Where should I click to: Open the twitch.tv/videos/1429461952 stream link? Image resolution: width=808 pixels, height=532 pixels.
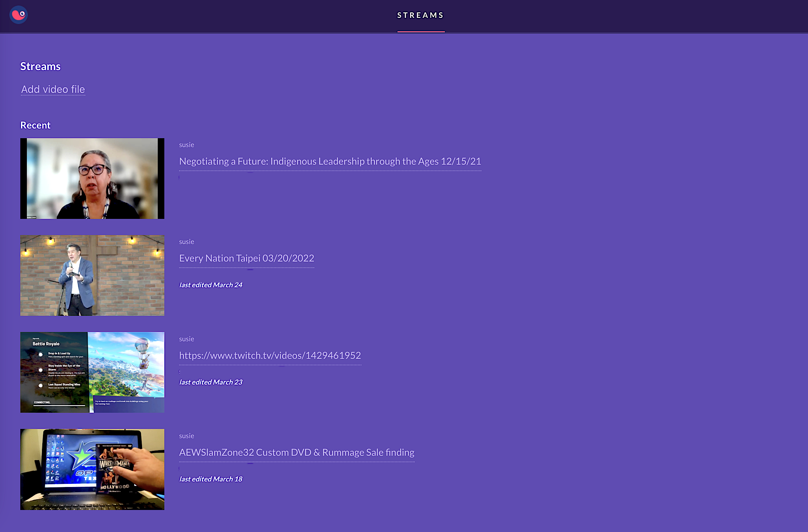tap(270, 356)
